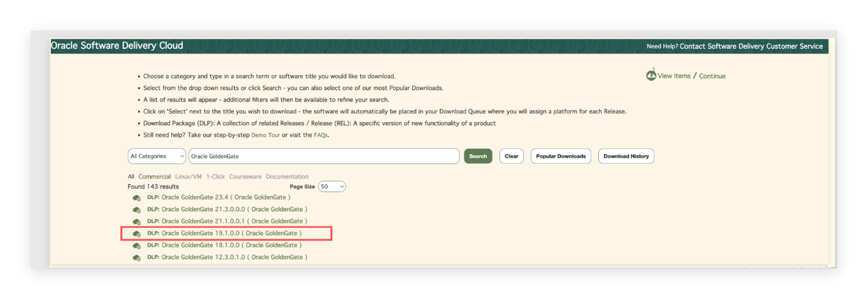Viewport: 868px width, 299px height.
Task: Open the All Categories dropdown
Action: 157,156
